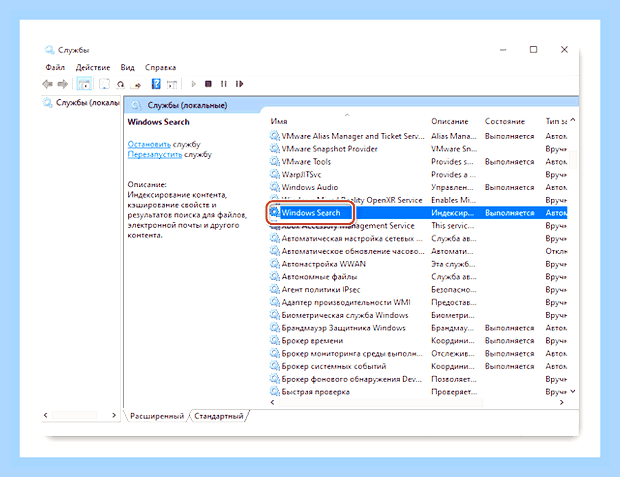Viewport: 620px width, 477px height.
Task: Sort by the Состояние column header
Action: point(505,121)
